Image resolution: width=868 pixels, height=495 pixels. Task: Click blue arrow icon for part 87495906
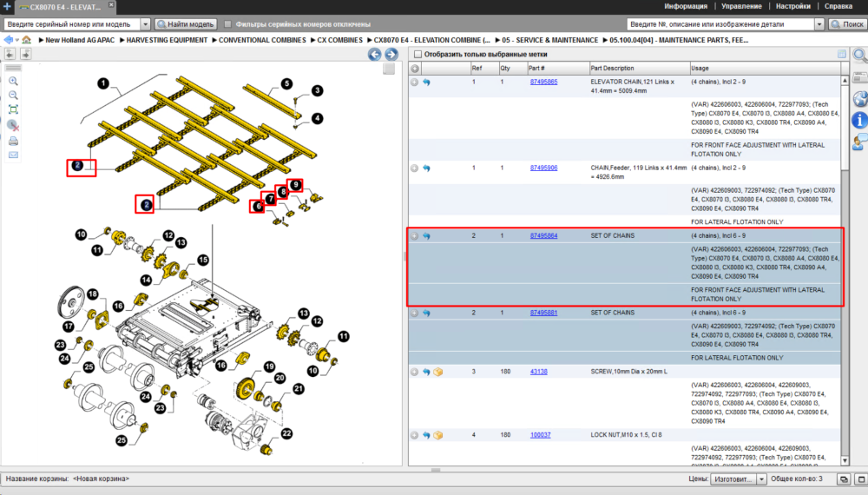426,168
